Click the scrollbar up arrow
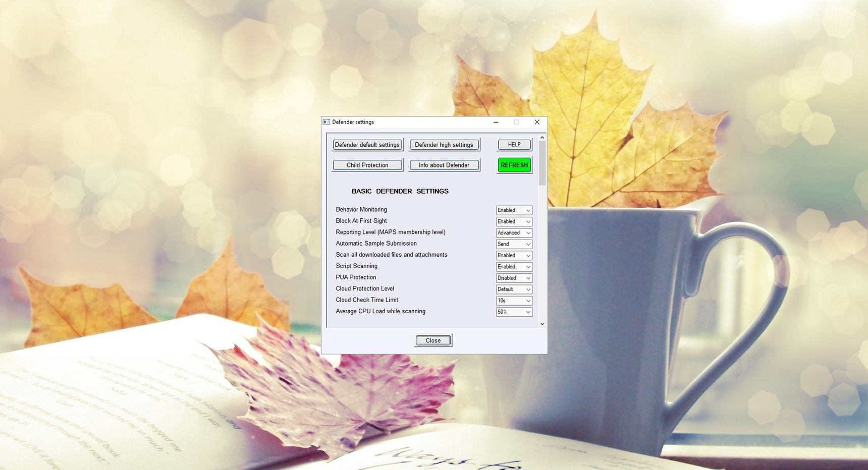This screenshot has height=470, width=868. click(x=542, y=137)
